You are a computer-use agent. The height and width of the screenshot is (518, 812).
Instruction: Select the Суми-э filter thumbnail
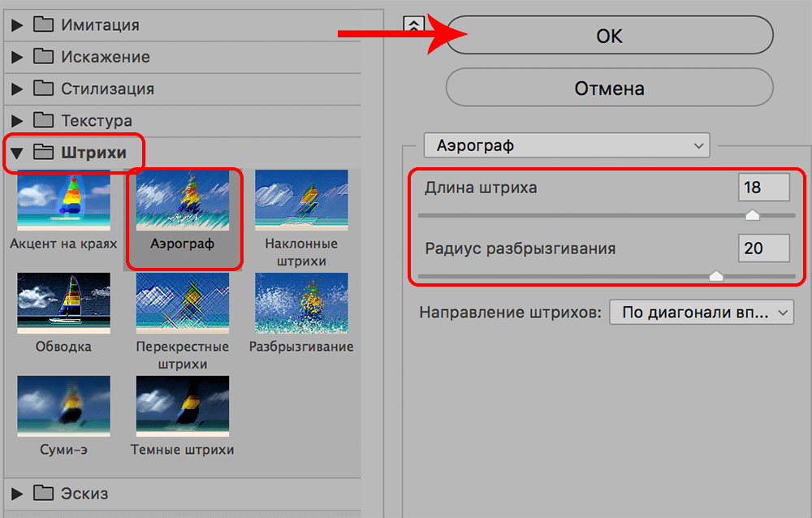pos(63,406)
